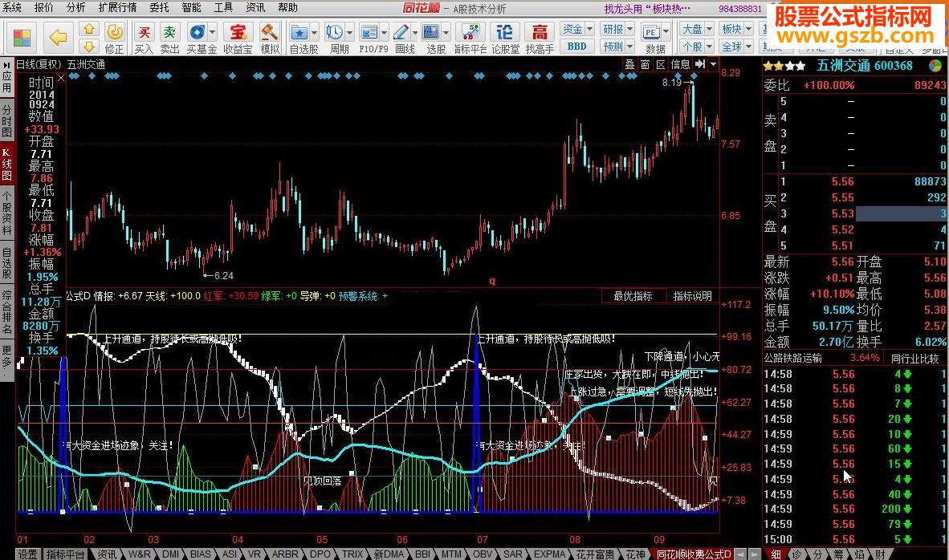The width and height of the screenshot is (949, 560).
Task: Expand the 周期 dropdown arrow
Action: pyautogui.click(x=349, y=32)
